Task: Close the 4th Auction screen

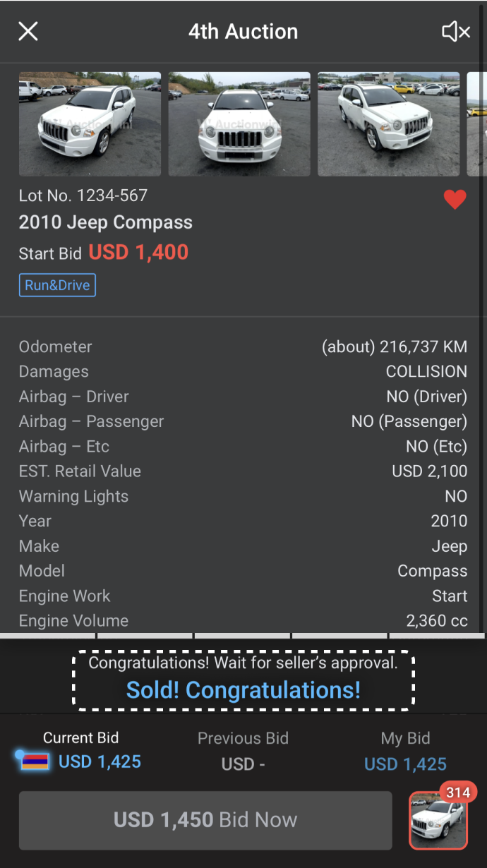Action: pos(28,31)
